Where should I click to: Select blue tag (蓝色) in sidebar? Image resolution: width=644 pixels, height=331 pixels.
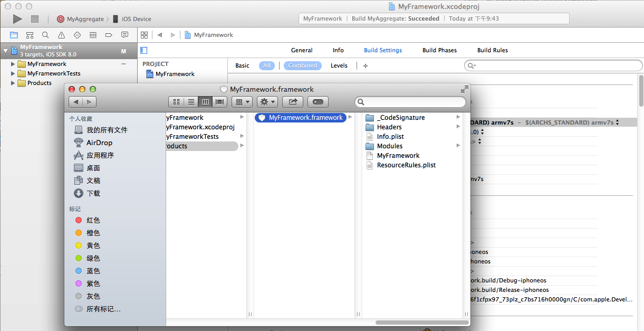[x=88, y=271]
